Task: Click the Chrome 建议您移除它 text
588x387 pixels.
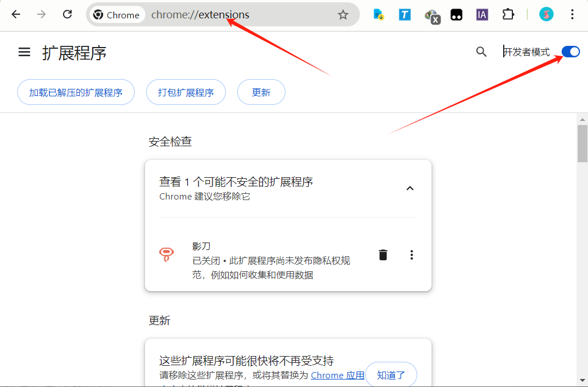Action: (205, 197)
